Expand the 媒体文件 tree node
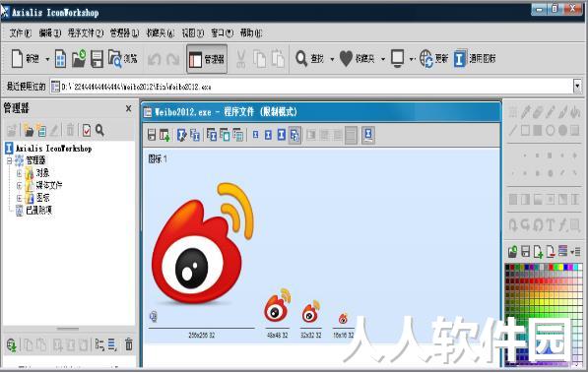This screenshot has height=373, width=588. tap(19, 186)
